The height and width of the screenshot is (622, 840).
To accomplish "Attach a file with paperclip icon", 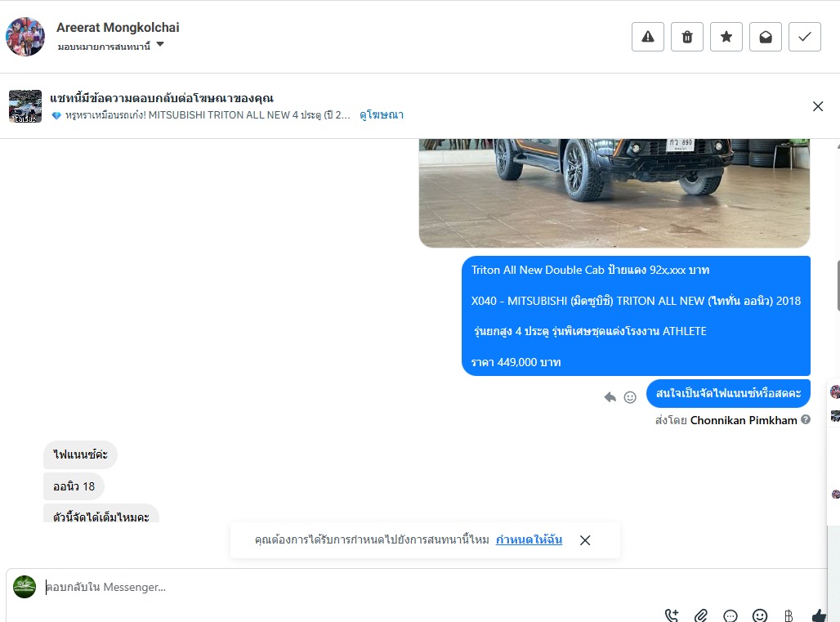I will pyautogui.click(x=701, y=615).
